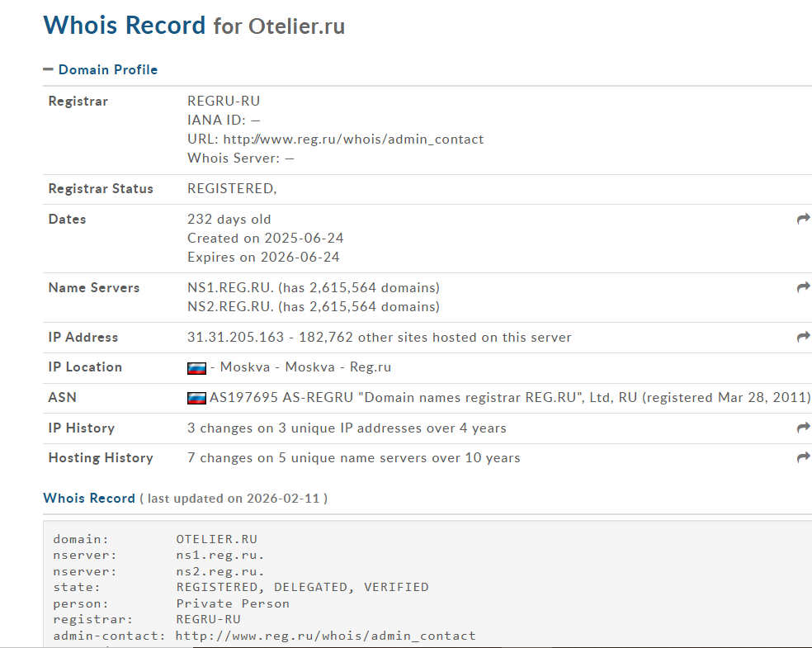This screenshot has height=648, width=812.
Task: Click the AS197695 AS-REGRU ASN text
Action: pos(260,398)
